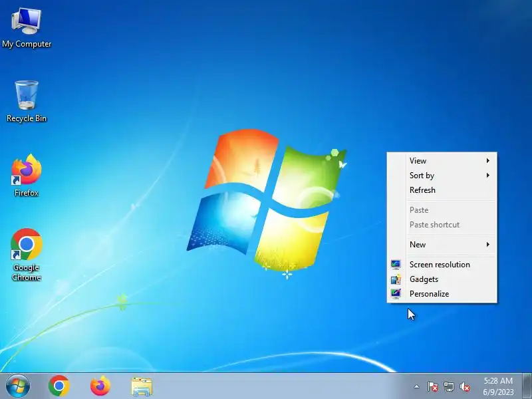
Task: Click the muted volume tray icon
Action: point(464,386)
